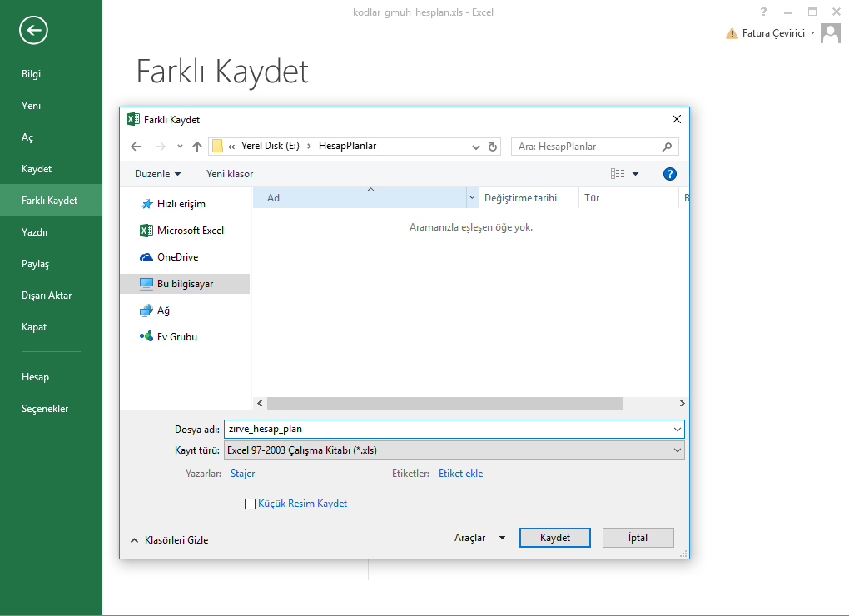This screenshot has width=849, height=616.
Task: Click the İptal cancel button
Action: 638,538
